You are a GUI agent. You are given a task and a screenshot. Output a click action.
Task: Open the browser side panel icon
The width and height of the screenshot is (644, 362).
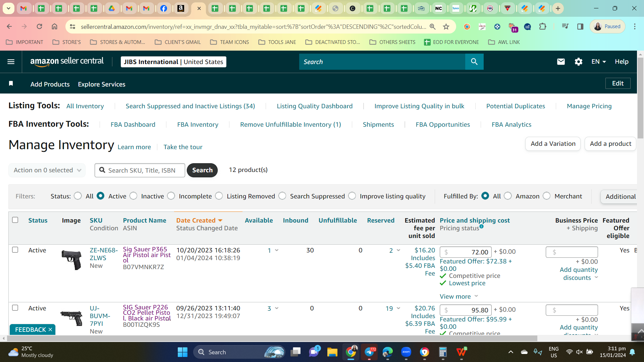pyautogui.click(x=580, y=26)
